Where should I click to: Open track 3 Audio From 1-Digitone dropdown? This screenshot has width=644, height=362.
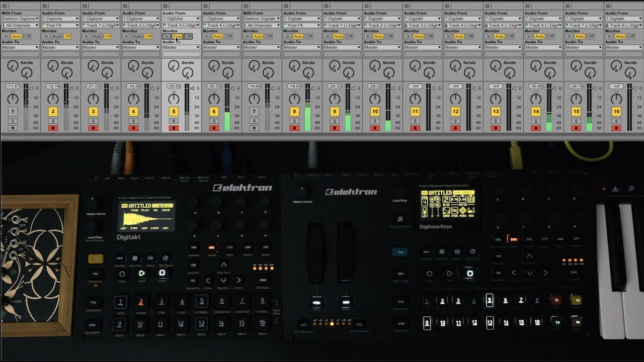click(x=101, y=19)
